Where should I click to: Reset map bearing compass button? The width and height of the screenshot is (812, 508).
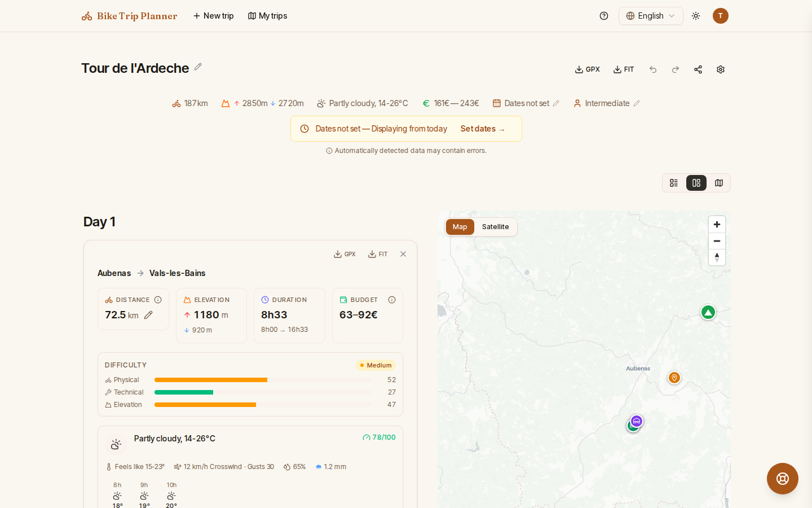717,257
